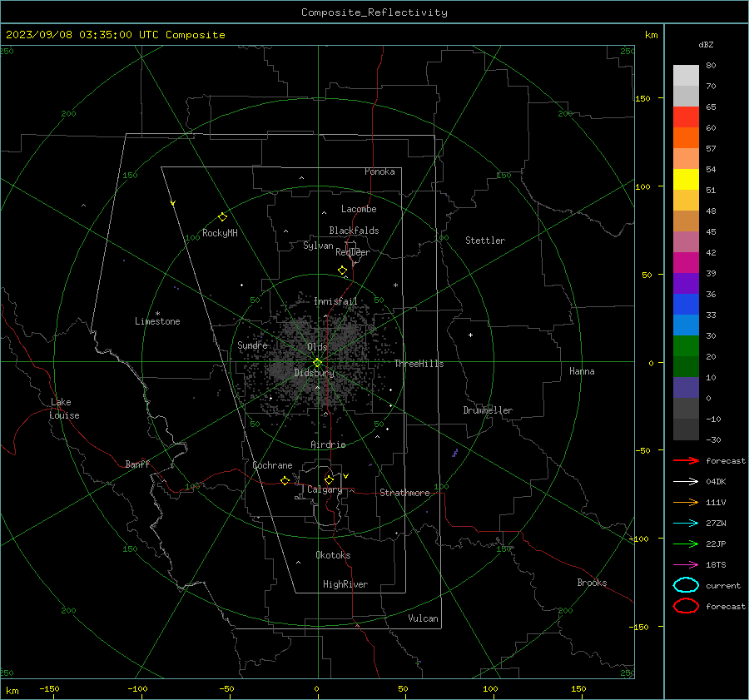749x700 pixels.
Task: Click the Okotoks city label
Action: pyautogui.click(x=333, y=555)
